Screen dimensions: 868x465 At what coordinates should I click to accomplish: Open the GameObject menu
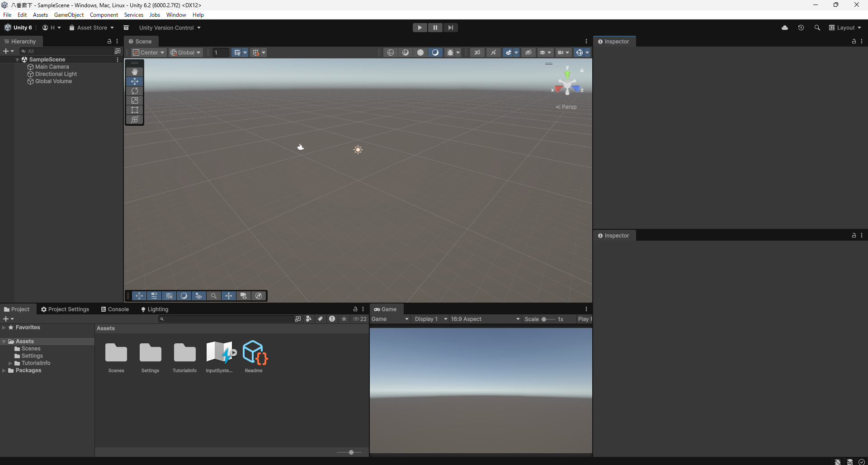(69, 15)
